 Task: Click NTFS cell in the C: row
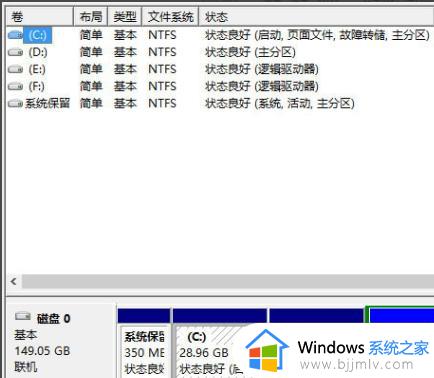162,35
